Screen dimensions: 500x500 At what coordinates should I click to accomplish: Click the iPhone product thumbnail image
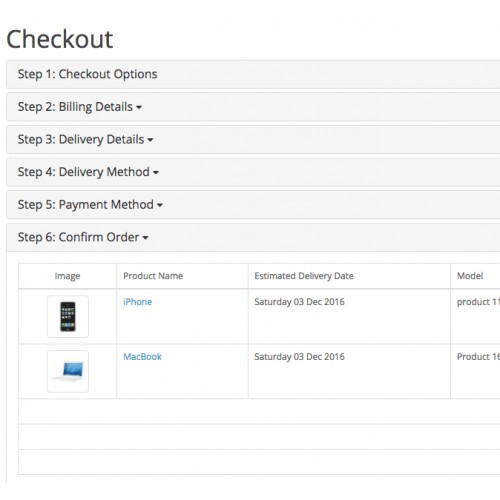click(x=68, y=316)
